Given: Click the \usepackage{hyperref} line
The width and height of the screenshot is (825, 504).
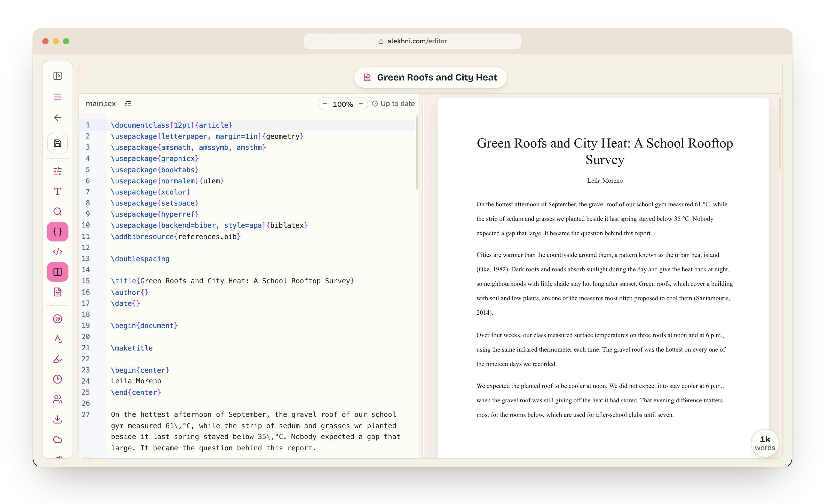Looking at the screenshot, I should (155, 214).
